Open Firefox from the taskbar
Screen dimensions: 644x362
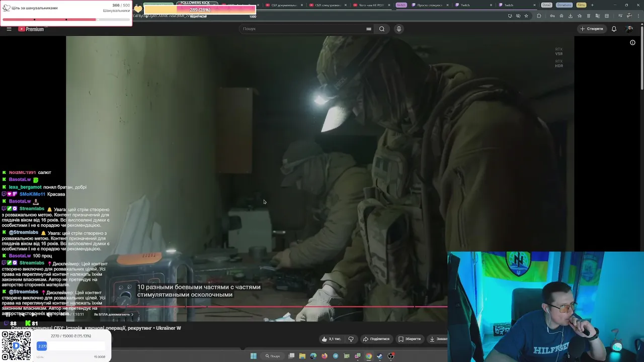[x=325, y=356]
